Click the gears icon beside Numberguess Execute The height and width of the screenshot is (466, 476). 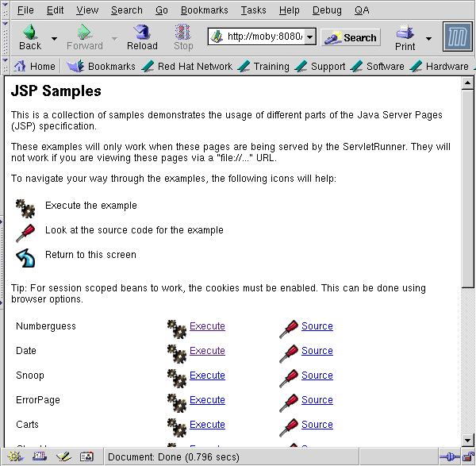177,327
